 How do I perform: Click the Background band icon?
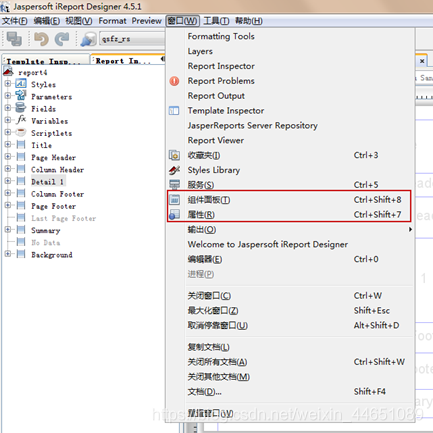(21, 254)
